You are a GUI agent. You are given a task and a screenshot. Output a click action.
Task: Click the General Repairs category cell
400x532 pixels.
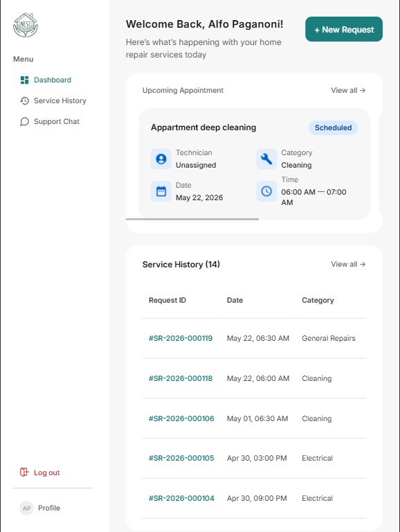pyautogui.click(x=329, y=338)
